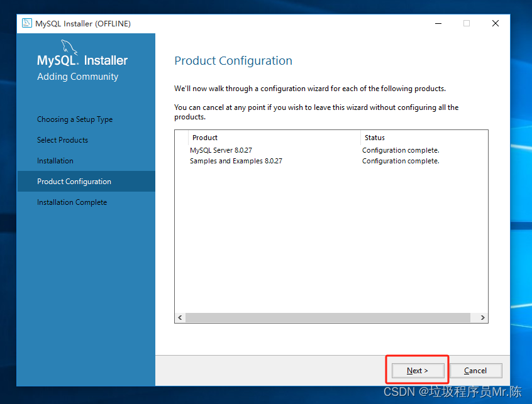Click the left arrow of horizontal scrollbar

click(x=180, y=317)
